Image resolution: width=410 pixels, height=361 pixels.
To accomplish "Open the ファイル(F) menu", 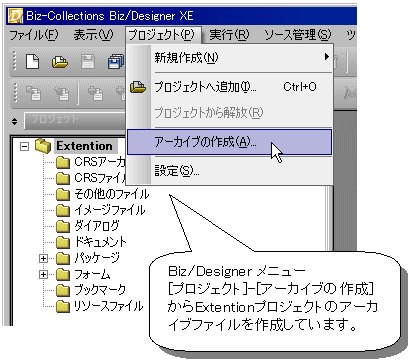I will coord(33,35).
